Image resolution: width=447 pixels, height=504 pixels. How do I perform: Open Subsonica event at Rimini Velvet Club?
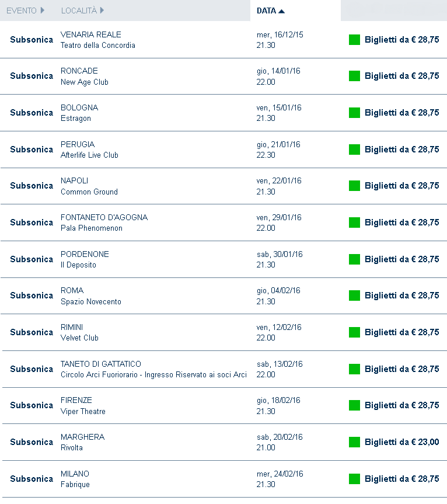coord(32,332)
